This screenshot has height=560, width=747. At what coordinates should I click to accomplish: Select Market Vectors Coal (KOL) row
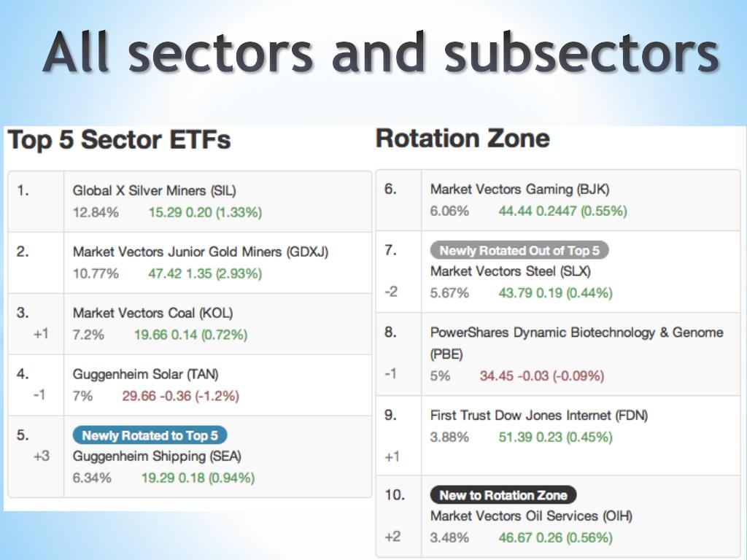pyautogui.click(x=190, y=324)
